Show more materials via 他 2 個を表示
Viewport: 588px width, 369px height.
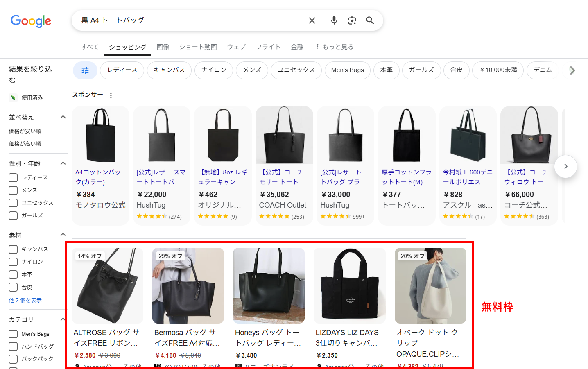click(25, 300)
